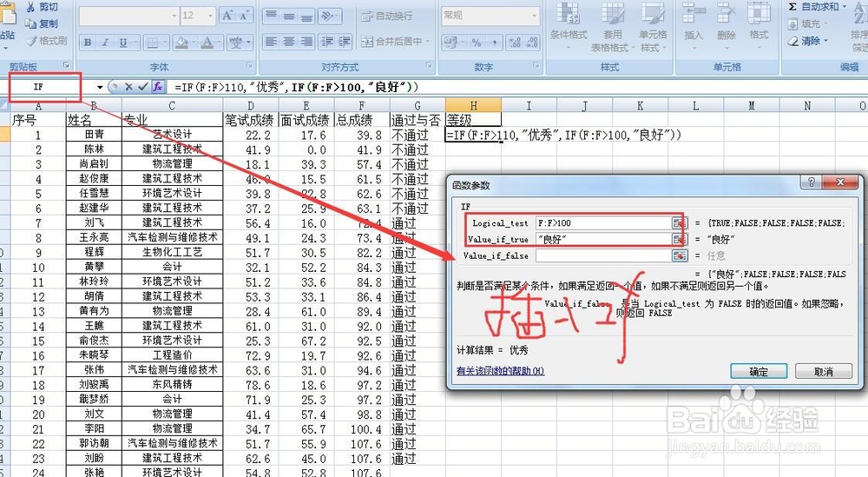Screen dimensions: 868x477
Task: Click the 取消 (Cancel) button
Action: pyautogui.click(x=823, y=372)
